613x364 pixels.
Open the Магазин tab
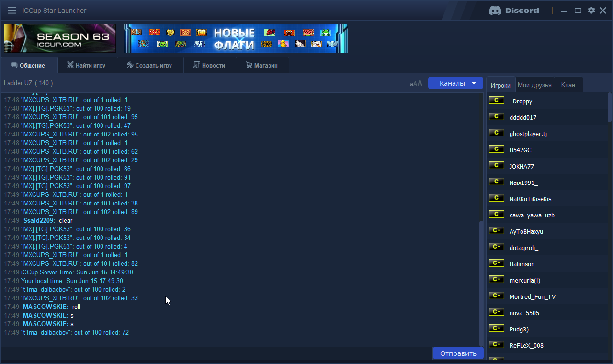coord(262,65)
